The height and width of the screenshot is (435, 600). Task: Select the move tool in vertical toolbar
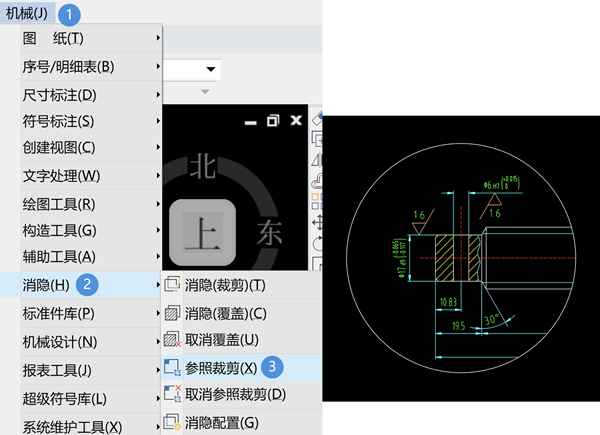pyautogui.click(x=317, y=222)
